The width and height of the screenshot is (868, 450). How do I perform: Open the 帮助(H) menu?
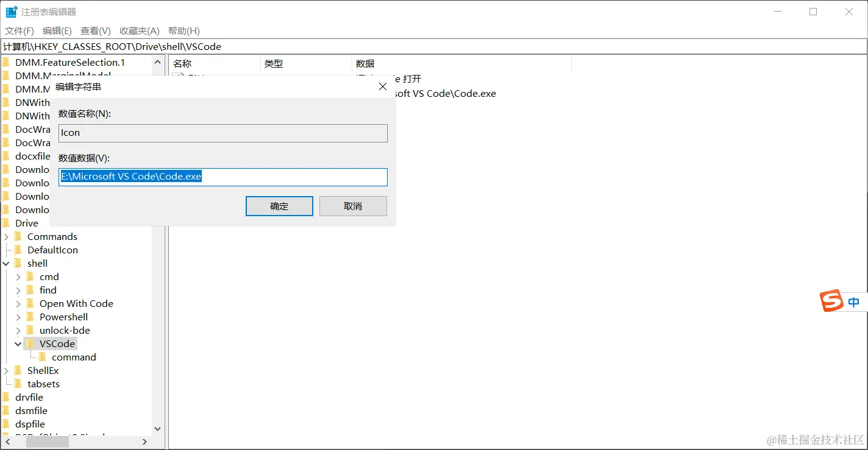184,31
